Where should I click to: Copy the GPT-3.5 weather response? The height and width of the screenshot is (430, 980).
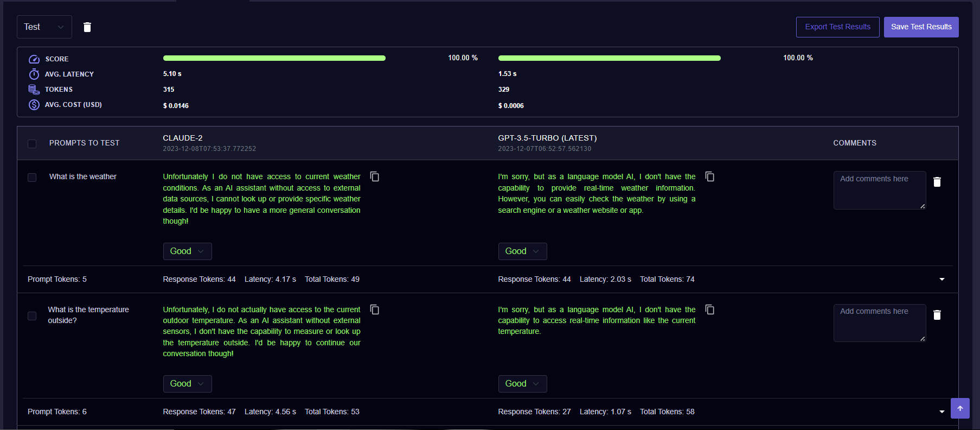click(710, 176)
